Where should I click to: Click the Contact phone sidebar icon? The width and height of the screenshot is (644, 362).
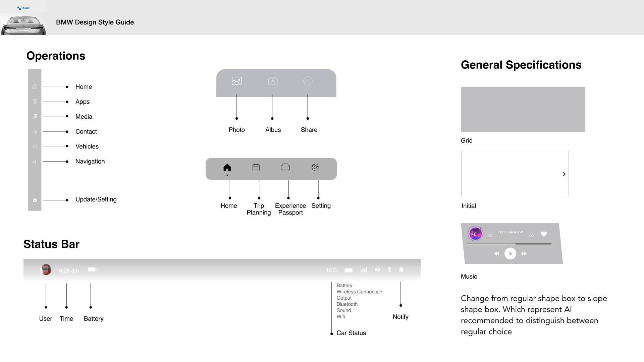point(35,131)
